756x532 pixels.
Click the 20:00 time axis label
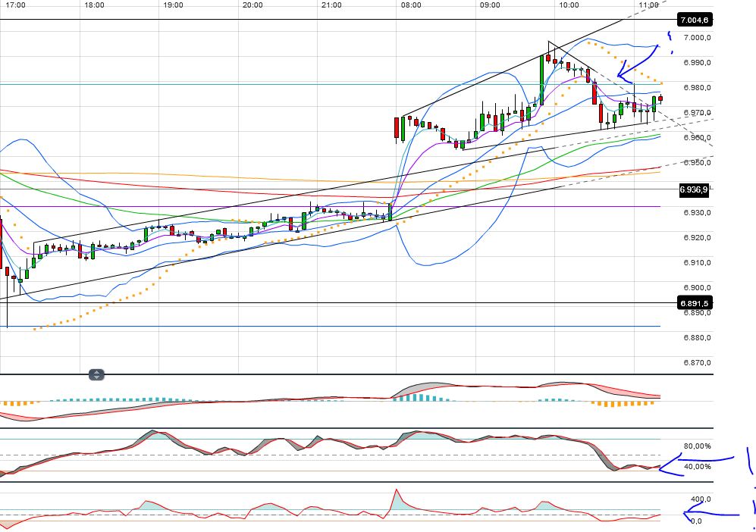click(x=253, y=5)
